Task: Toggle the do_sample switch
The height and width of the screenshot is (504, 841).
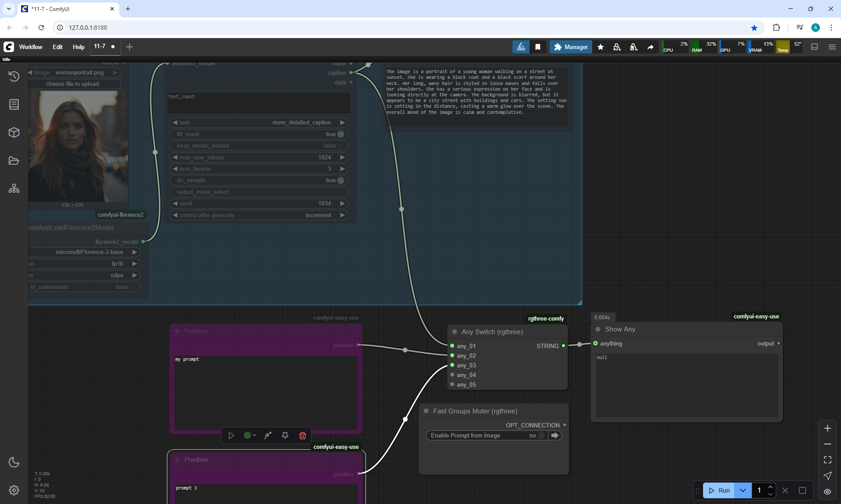Action: point(340,180)
